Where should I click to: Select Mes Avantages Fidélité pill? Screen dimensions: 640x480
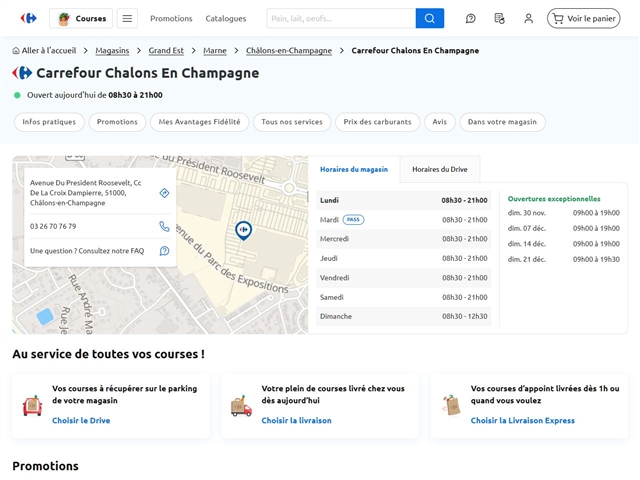[x=199, y=122]
